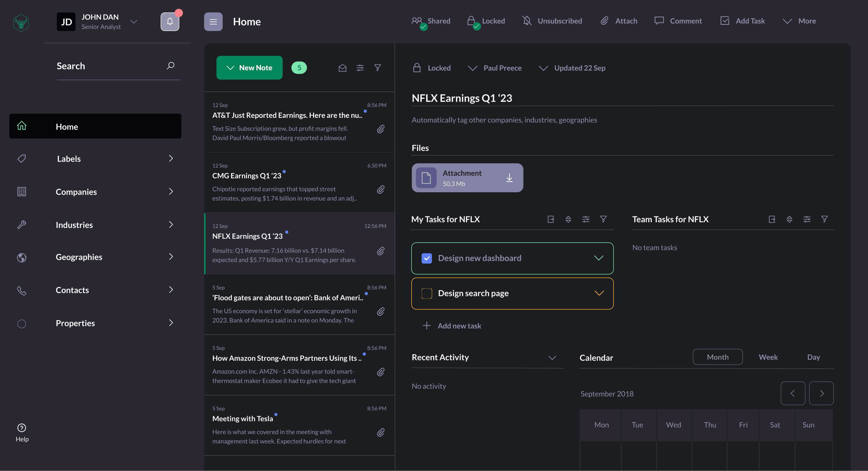Collapse the Recent Activity section
Screen dimensions: 868x471
[552, 358]
